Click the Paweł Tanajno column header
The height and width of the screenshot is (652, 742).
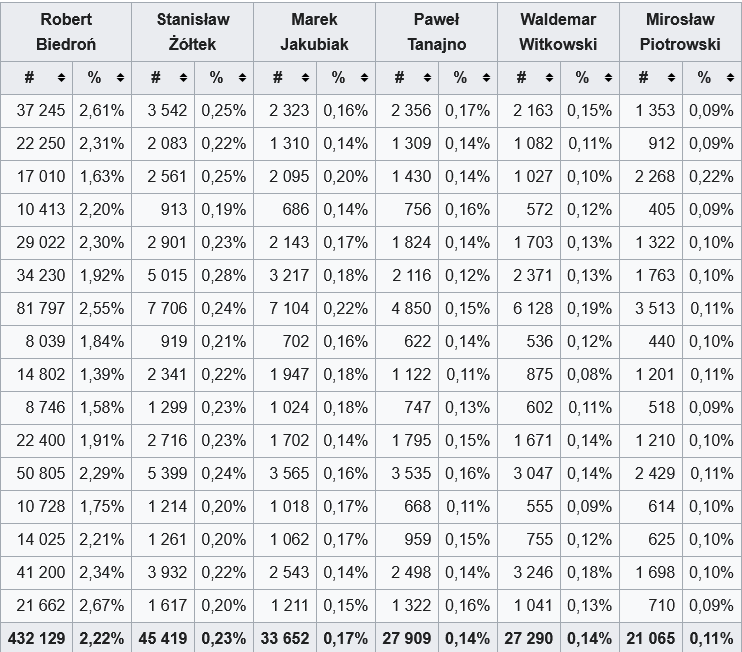tap(436, 32)
